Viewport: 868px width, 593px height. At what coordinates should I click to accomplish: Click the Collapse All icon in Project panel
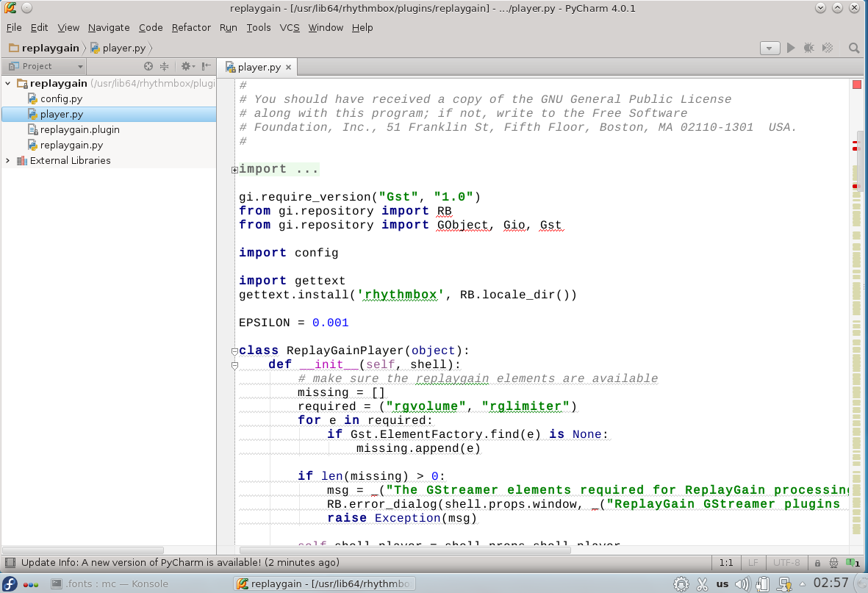coord(165,66)
